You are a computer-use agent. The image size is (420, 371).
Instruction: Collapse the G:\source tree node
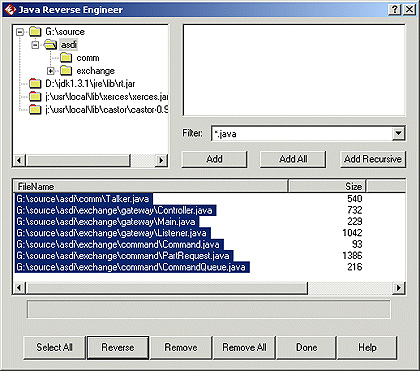tap(20, 32)
